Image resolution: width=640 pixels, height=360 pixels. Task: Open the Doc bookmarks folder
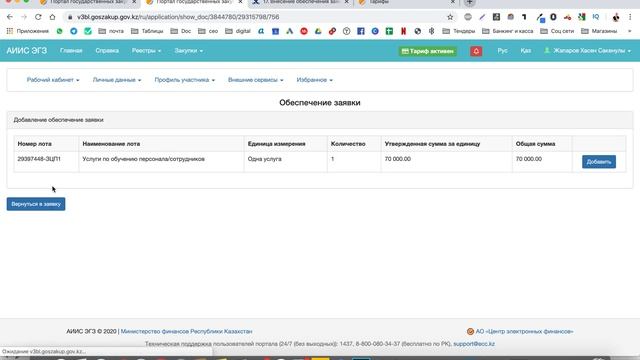(181, 31)
